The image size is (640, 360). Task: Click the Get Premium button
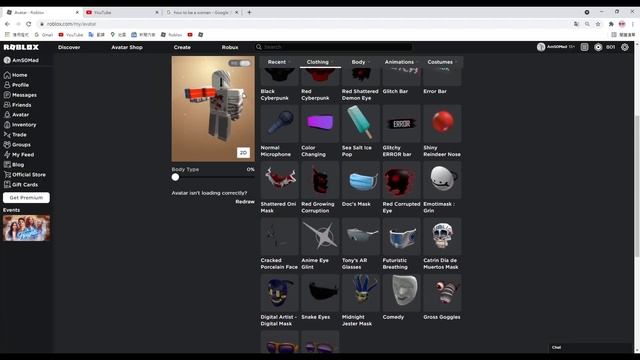point(26,198)
